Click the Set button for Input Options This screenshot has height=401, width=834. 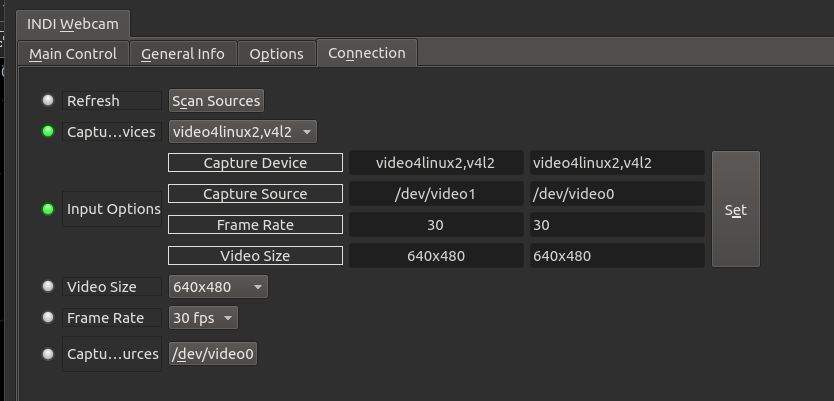click(x=735, y=209)
